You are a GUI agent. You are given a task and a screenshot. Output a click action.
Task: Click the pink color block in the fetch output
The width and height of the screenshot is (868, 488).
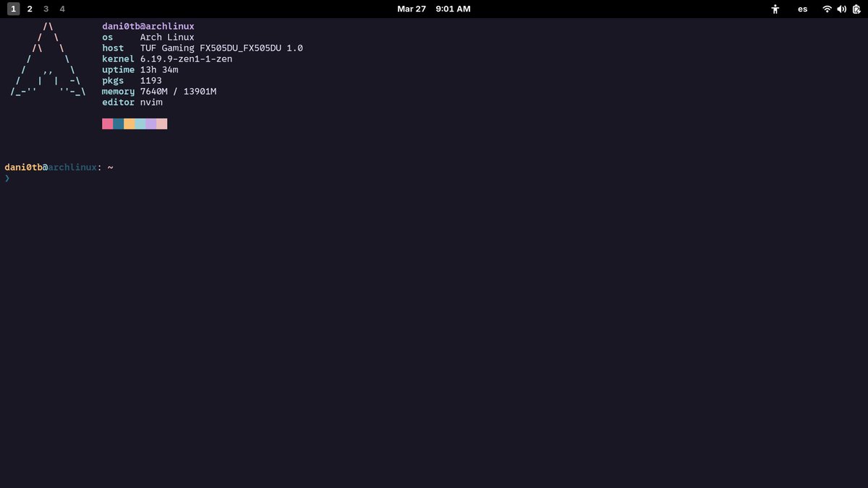coord(107,124)
